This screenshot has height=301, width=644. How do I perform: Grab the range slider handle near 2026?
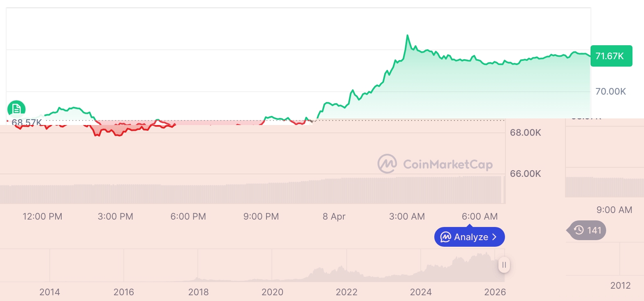pos(504,265)
